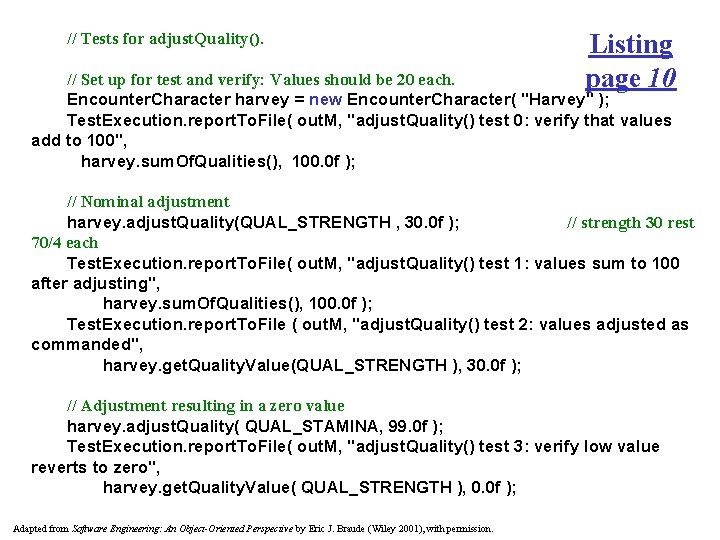Click the reportToFile line for test 2
Screen dimensions: 720x540
[x=377, y=325]
